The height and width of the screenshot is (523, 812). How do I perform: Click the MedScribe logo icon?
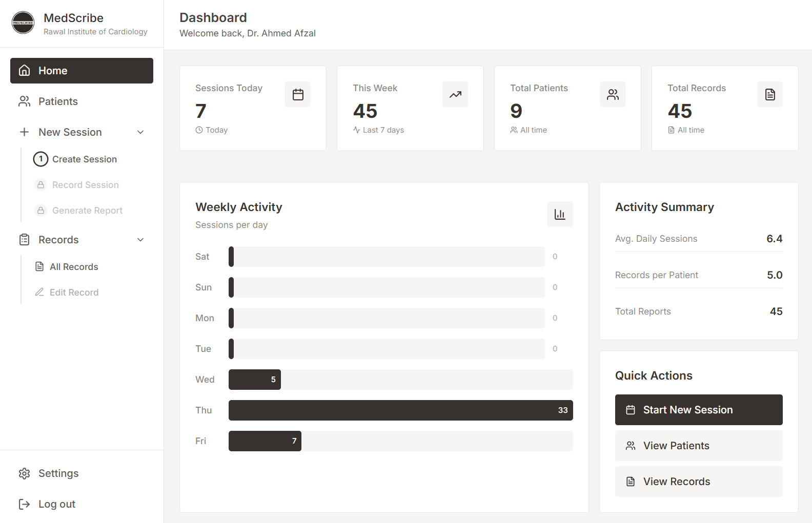point(23,23)
